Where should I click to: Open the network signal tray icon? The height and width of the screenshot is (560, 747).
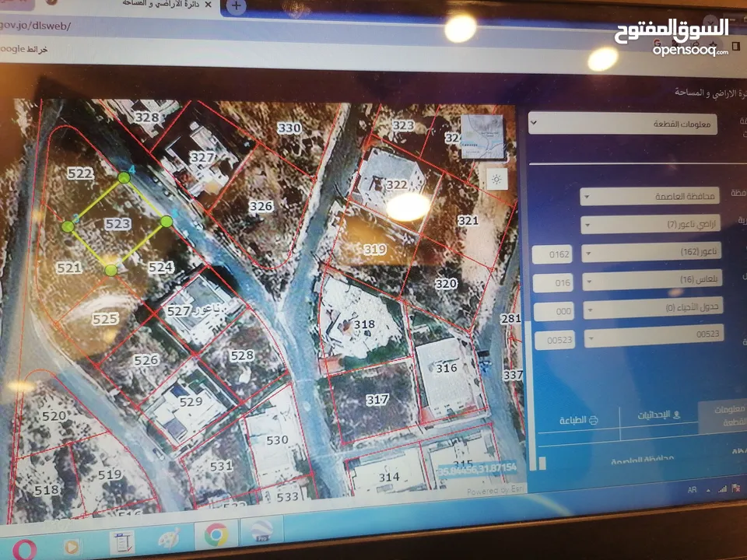(x=722, y=488)
